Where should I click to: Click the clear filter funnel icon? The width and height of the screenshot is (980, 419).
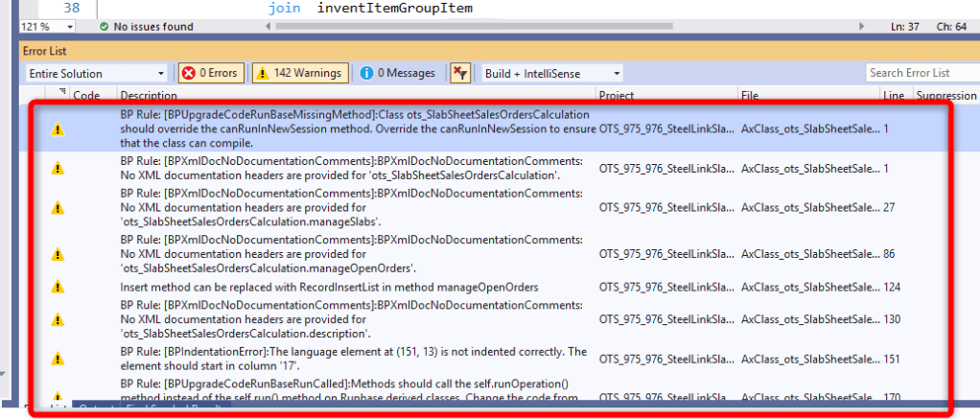tap(460, 73)
